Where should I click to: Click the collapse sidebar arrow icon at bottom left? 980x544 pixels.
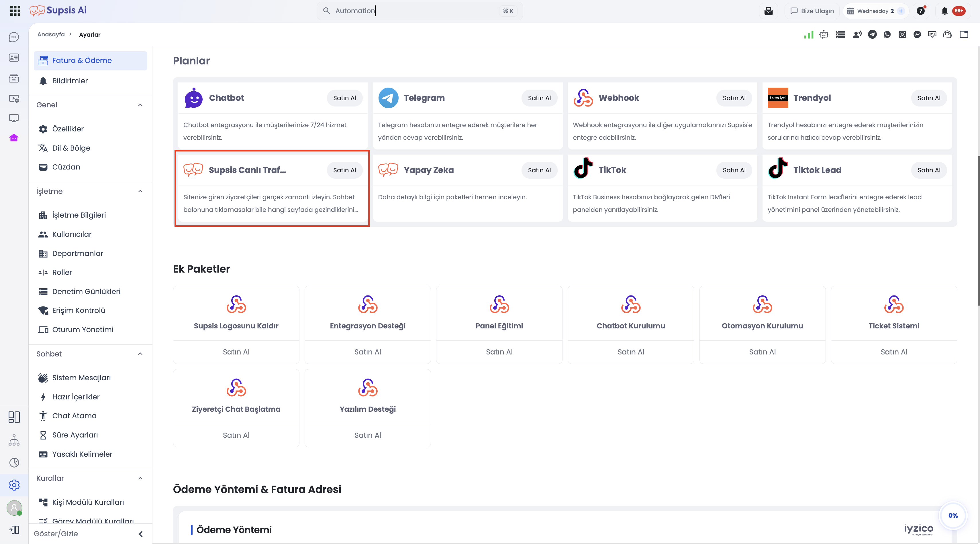14,530
